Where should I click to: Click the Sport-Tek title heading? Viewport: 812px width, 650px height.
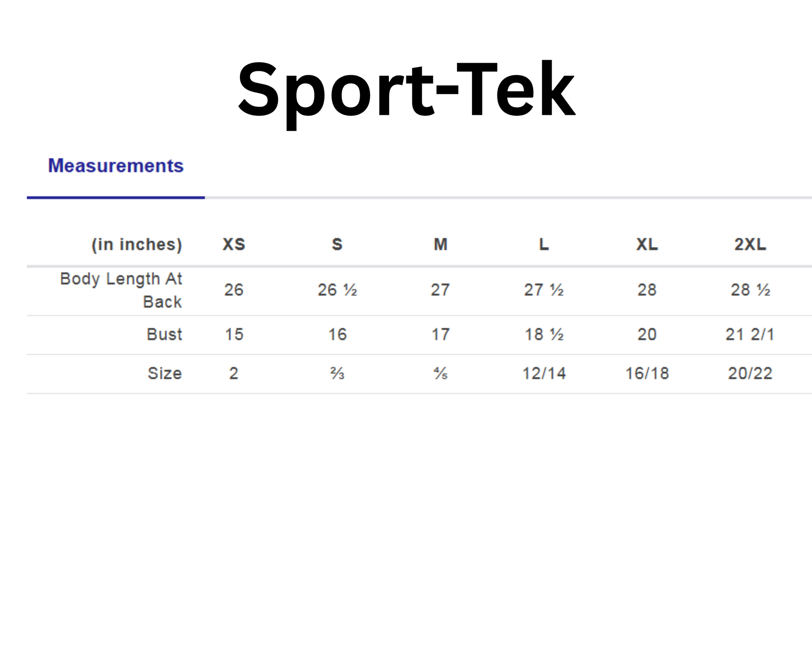(x=406, y=90)
